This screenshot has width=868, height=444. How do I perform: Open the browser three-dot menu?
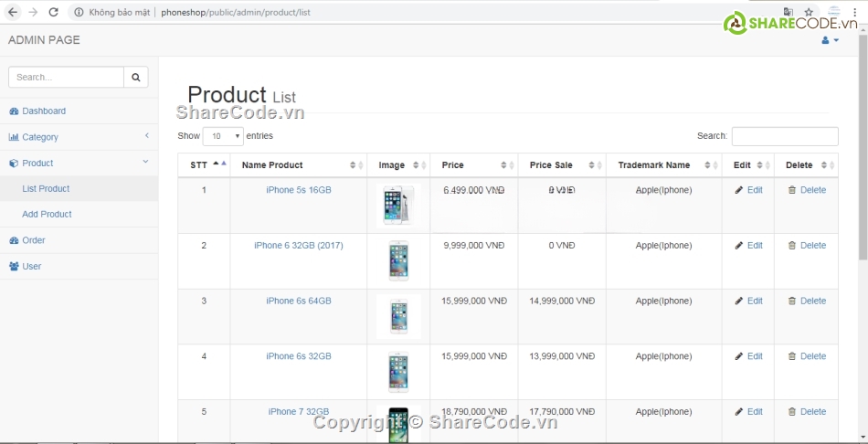(854, 12)
